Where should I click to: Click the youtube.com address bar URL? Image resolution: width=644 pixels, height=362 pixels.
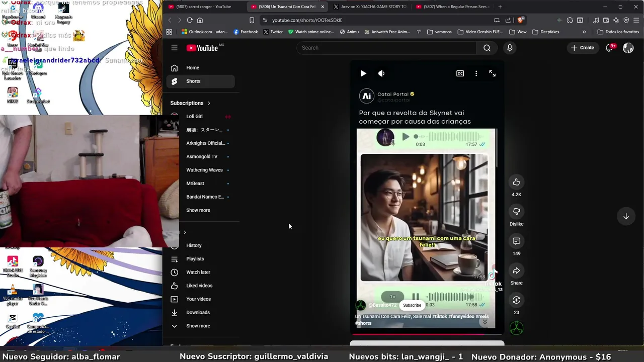[307, 20]
